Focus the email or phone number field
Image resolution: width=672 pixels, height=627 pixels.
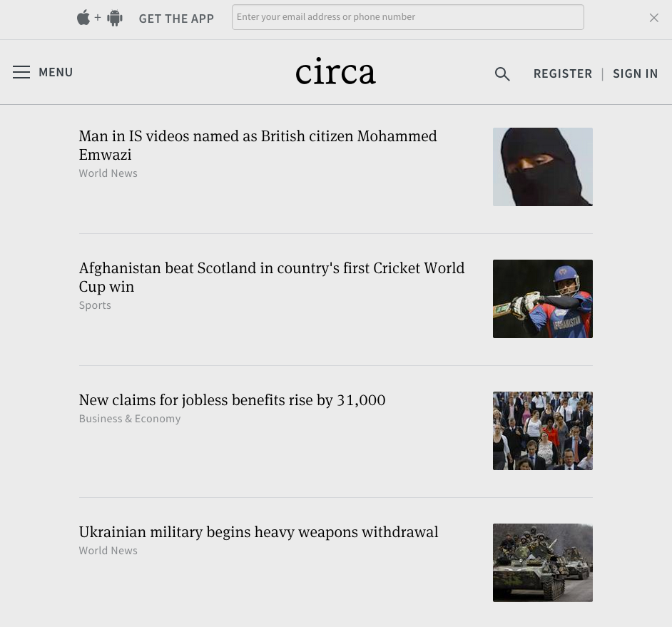coord(407,17)
